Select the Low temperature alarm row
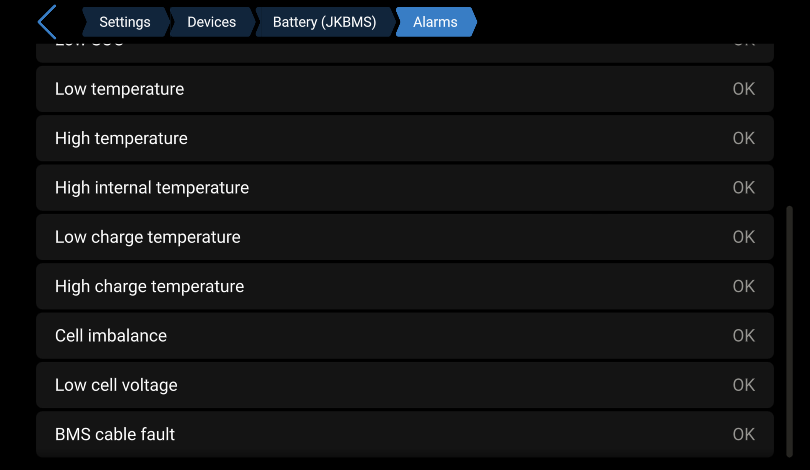 coord(405,89)
